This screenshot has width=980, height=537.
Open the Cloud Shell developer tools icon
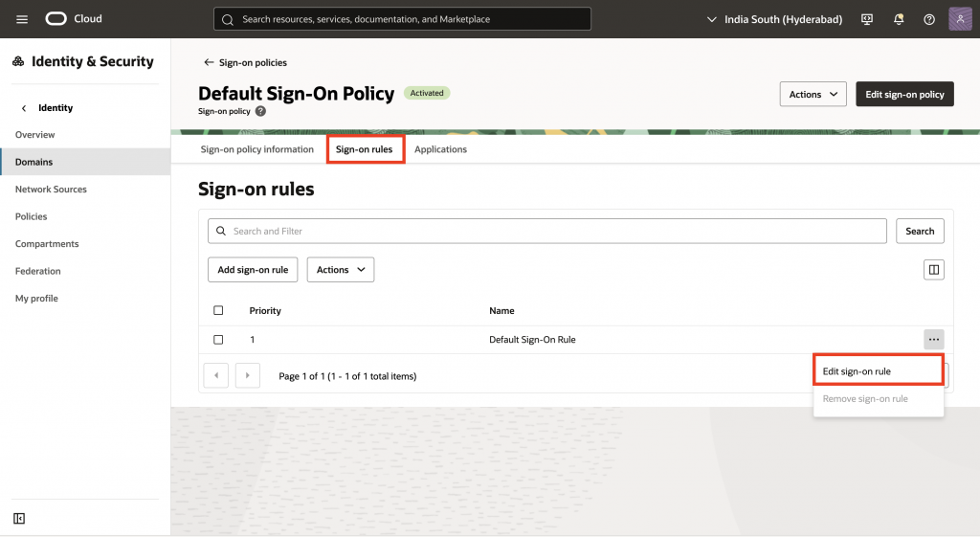click(867, 19)
